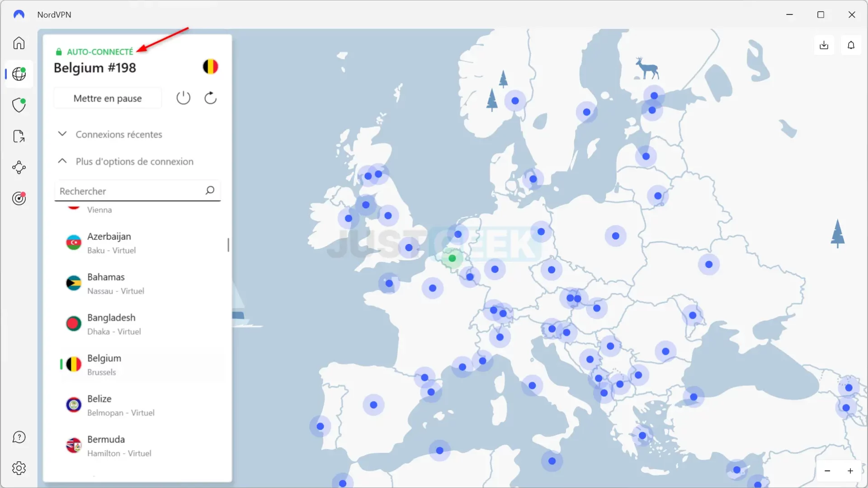Viewport: 868px width, 488px height.
Task: Click the Denmark server dot on map
Action: point(533,179)
